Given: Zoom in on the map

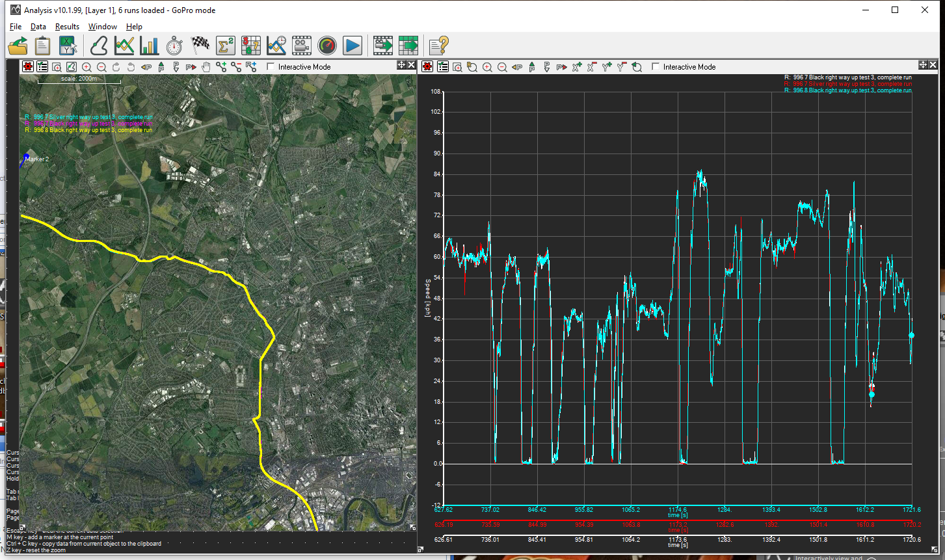Looking at the screenshot, I should 87,66.
